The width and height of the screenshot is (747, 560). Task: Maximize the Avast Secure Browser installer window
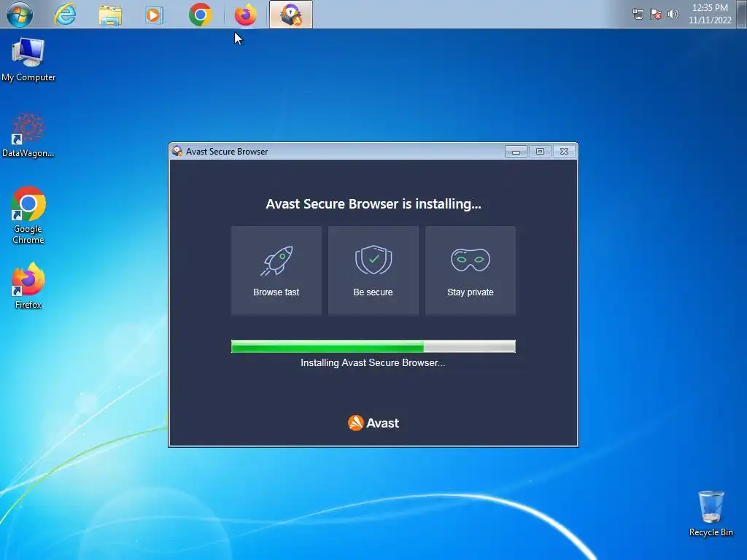(x=540, y=152)
